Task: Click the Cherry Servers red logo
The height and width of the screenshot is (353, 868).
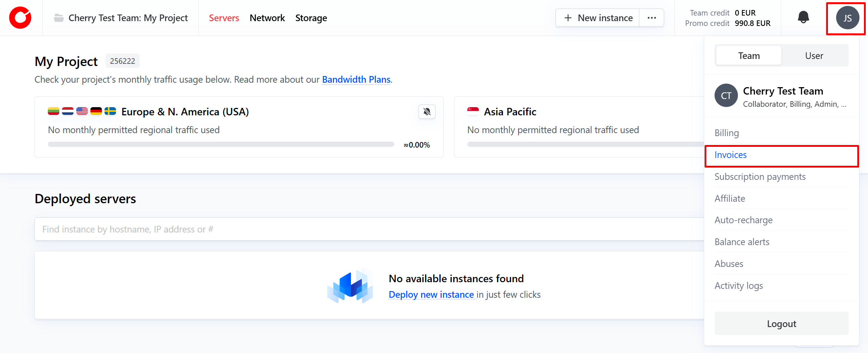Action: (20, 18)
